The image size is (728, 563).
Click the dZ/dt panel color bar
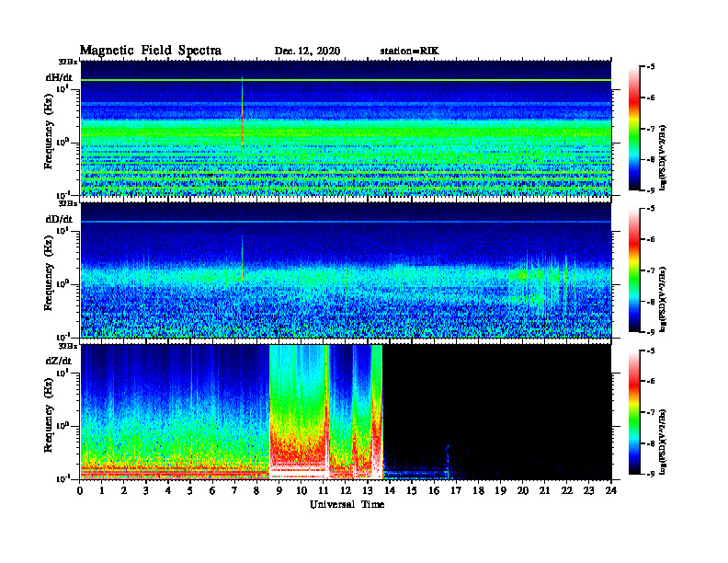pyautogui.click(x=634, y=412)
